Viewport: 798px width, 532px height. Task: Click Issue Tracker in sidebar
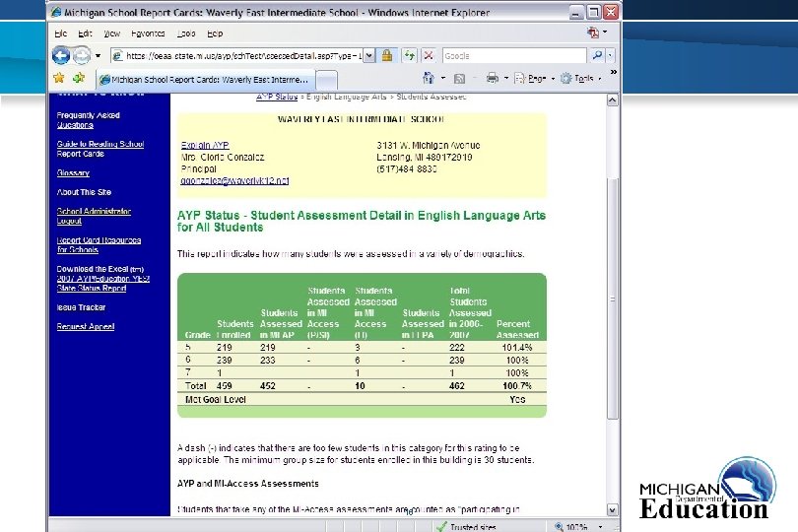click(x=81, y=307)
